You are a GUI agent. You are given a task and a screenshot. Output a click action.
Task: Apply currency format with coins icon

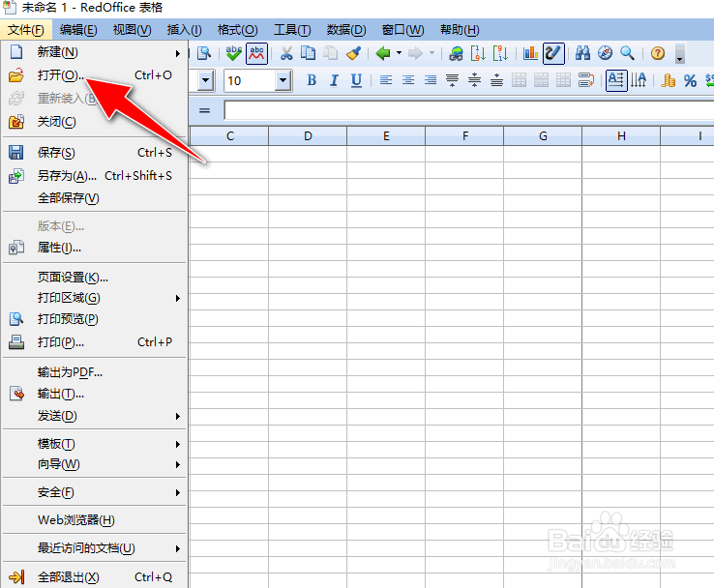click(668, 80)
